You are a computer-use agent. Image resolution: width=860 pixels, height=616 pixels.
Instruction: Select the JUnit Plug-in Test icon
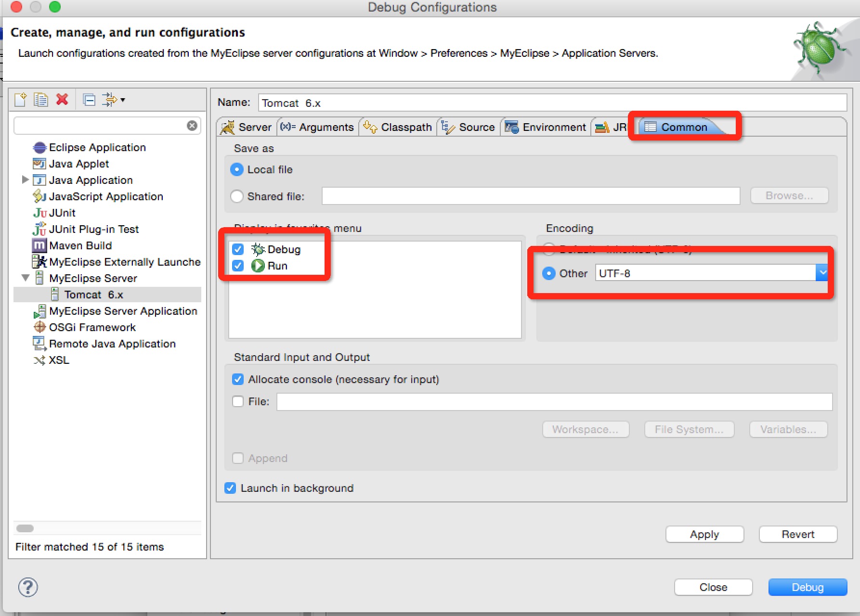[x=39, y=229]
